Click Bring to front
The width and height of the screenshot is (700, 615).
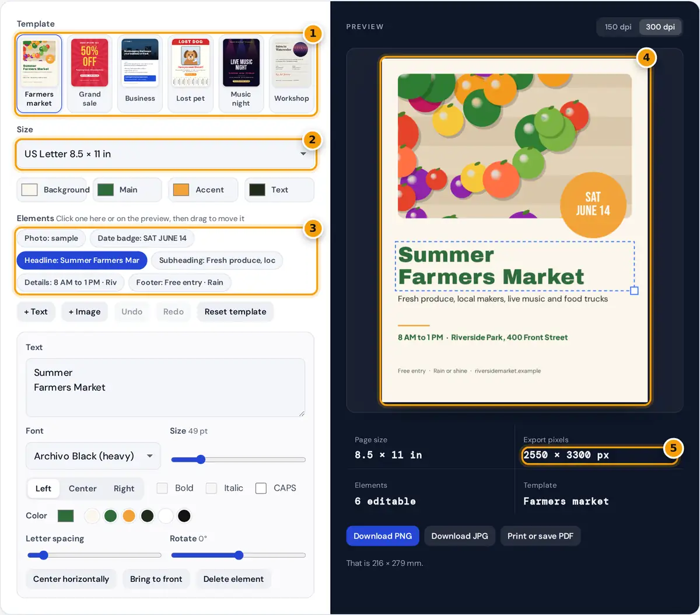point(156,579)
